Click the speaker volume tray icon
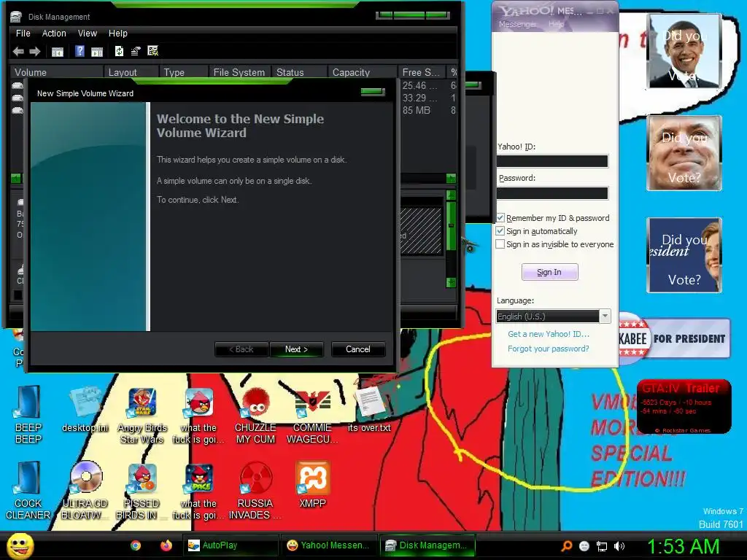747x560 pixels. (619, 546)
